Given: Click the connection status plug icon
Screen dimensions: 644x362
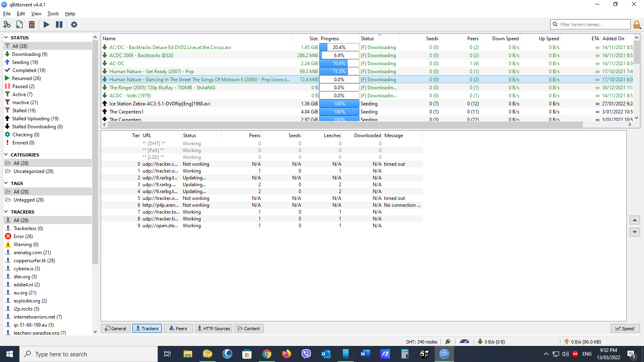Looking at the screenshot, I should click(448, 341).
